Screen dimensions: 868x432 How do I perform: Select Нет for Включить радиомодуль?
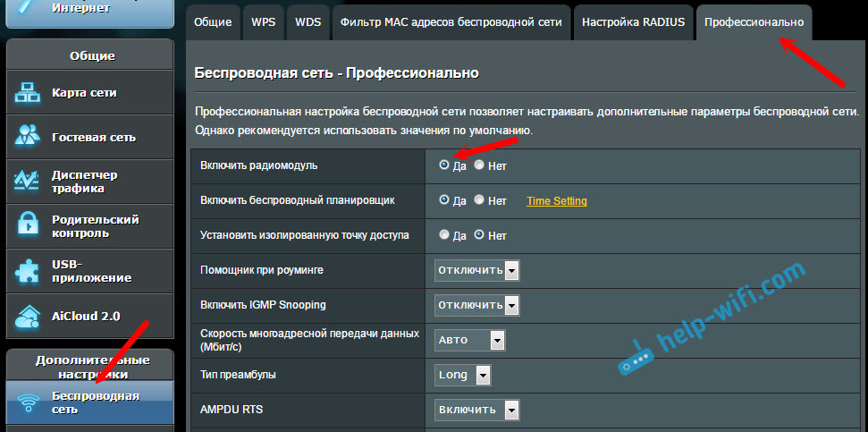click(479, 165)
